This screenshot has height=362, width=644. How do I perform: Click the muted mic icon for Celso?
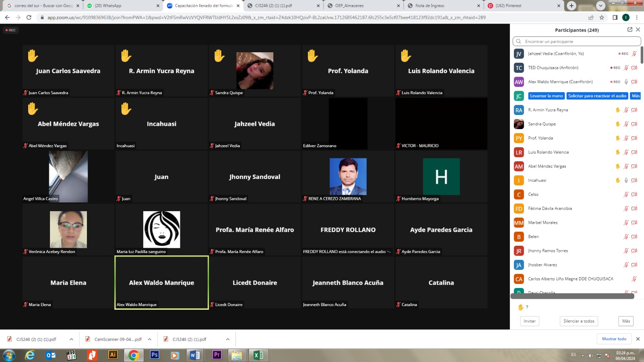coord(626,195)
